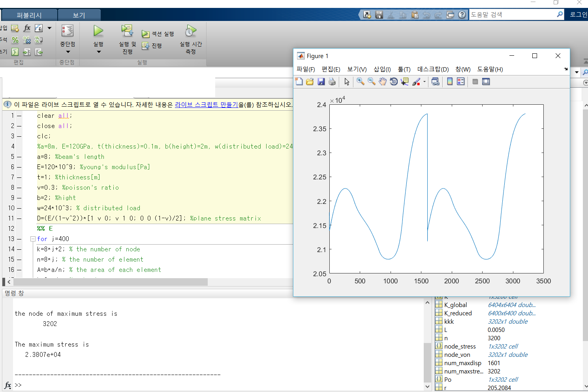Expand the Run (실행) dropdown arrow
The image size is (588, 392).
(99, 52)
